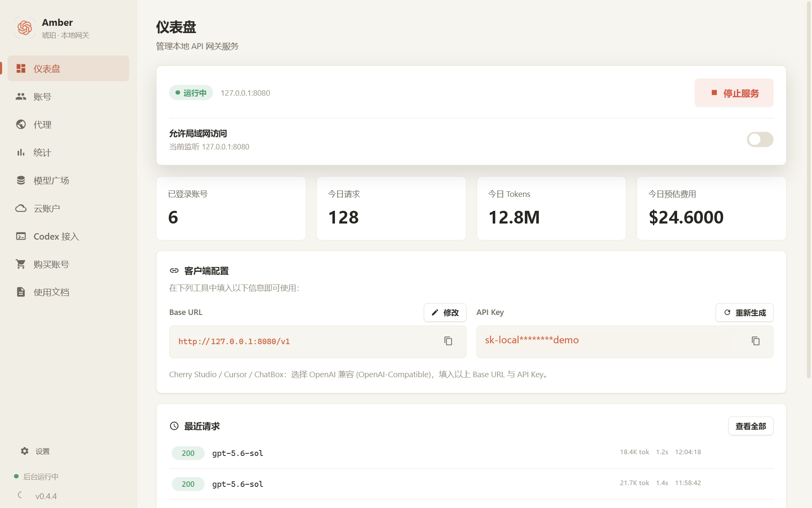This screenshot has height=508, width=812.
Task: Copy the Base URL with copy icon
Action: tap(448, 341)
